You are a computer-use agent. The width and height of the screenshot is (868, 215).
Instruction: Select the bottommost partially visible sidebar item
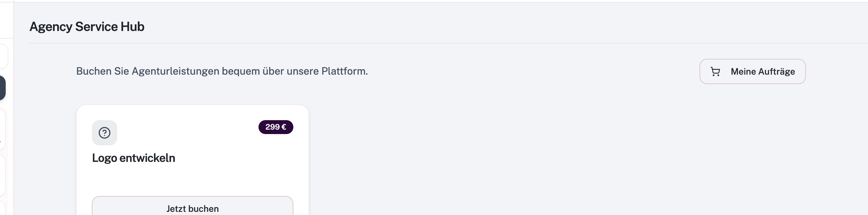coord(2,208)
